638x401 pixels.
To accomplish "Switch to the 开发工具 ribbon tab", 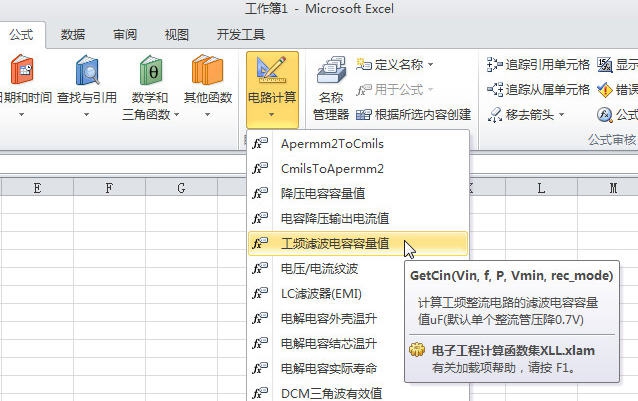I will click(241, 35).
